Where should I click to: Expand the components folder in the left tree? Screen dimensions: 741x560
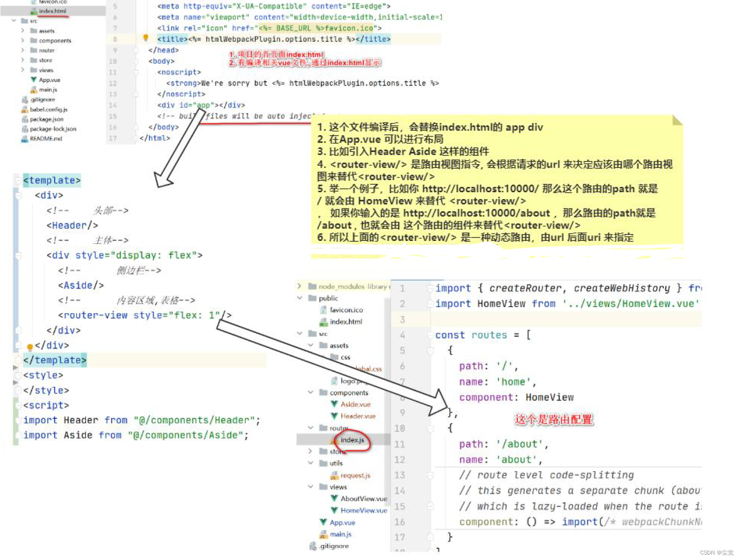click(x=23, y=40)
